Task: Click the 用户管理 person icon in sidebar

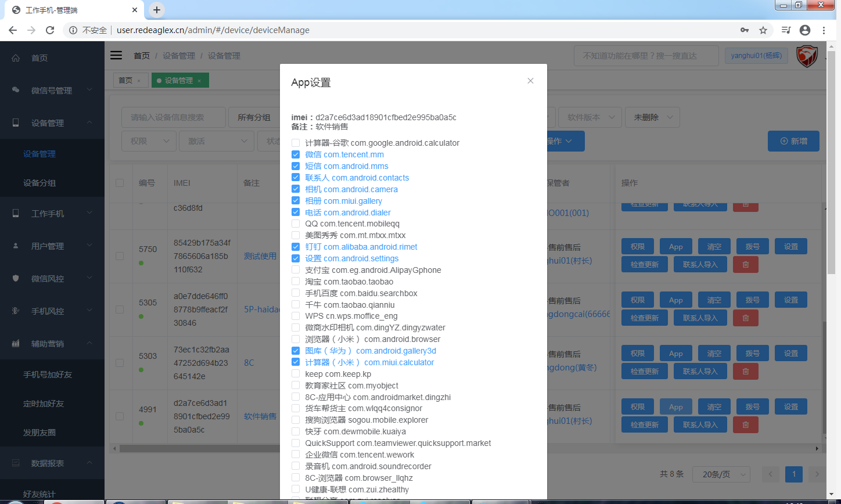Action: [16, 246]
